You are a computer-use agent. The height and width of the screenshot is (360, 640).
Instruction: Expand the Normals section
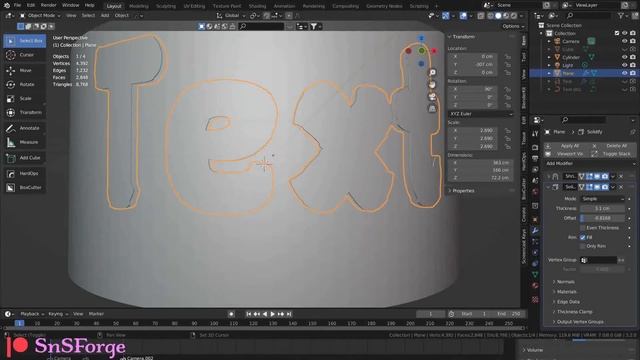coord(566,282)
